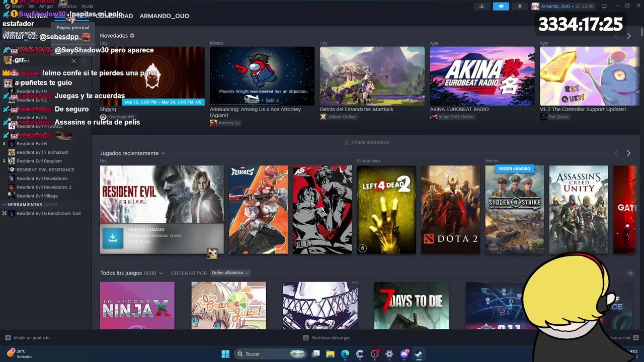Open Novedades settings gear
Screen dimensions: 644x362
(x=132, y=36)
